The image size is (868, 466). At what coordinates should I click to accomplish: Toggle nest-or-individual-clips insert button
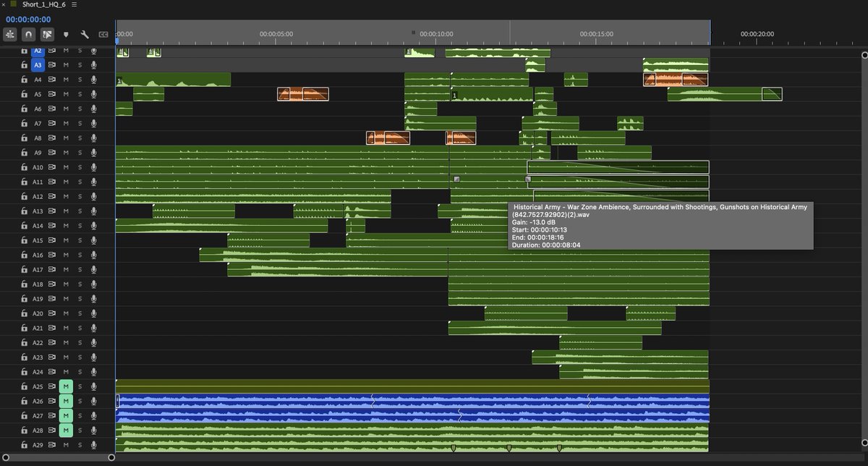(x=10, y=34)
